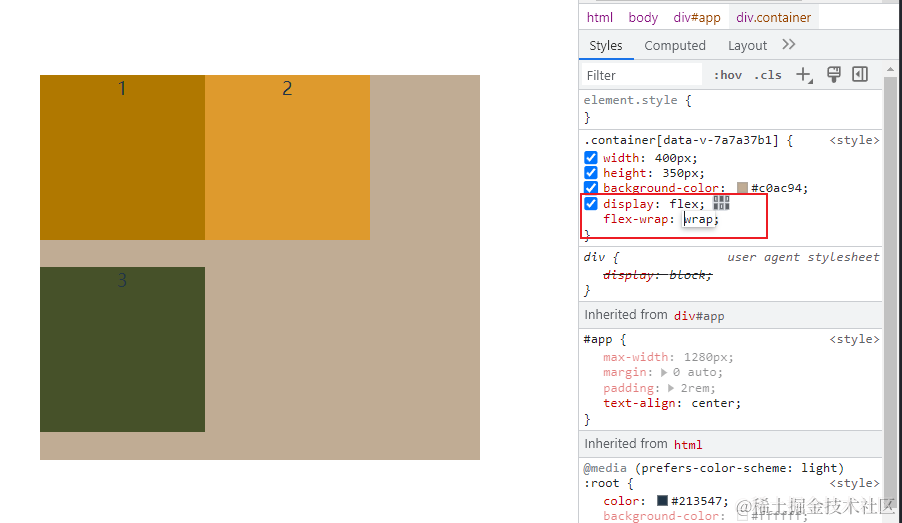The width and height of the screenshot is (902, 523).
Task: Select html in the breadcrumb
Action: [x=599, y=17]
